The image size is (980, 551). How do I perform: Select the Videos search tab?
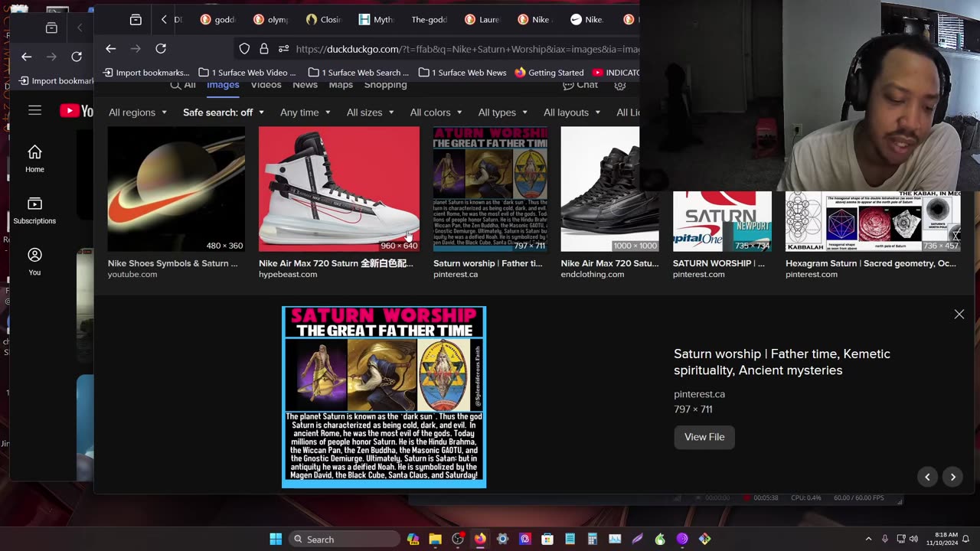(266, 85)
